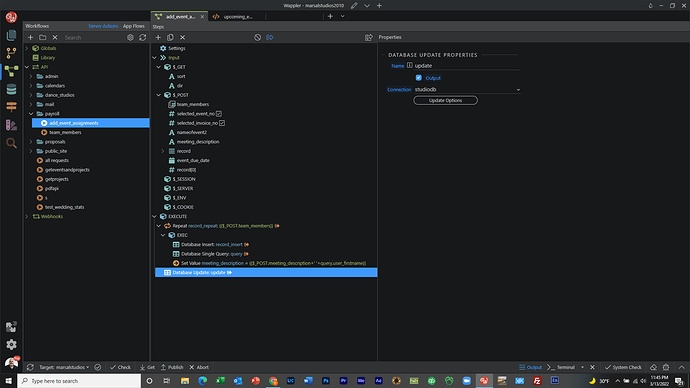Viewport: 690px width, 388px height.
Task: Click delete icon in Workflows toolbar
Action: [55, 37]
